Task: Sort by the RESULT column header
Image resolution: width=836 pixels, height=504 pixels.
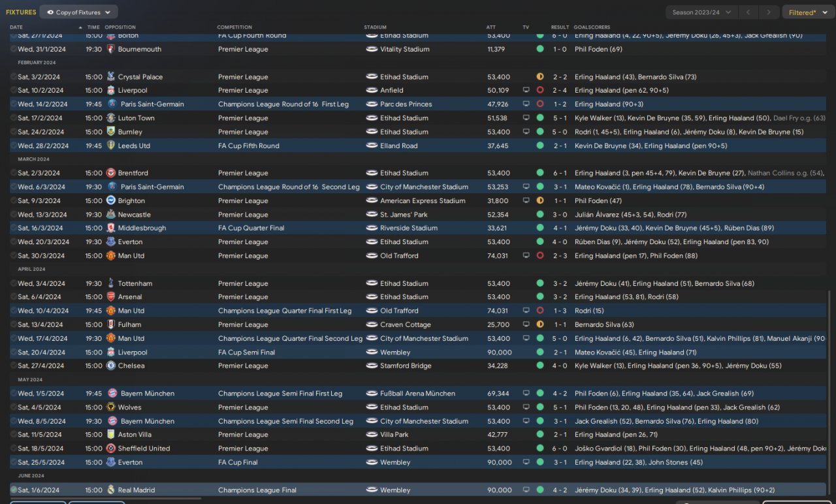Action: [x=560, y=27]
